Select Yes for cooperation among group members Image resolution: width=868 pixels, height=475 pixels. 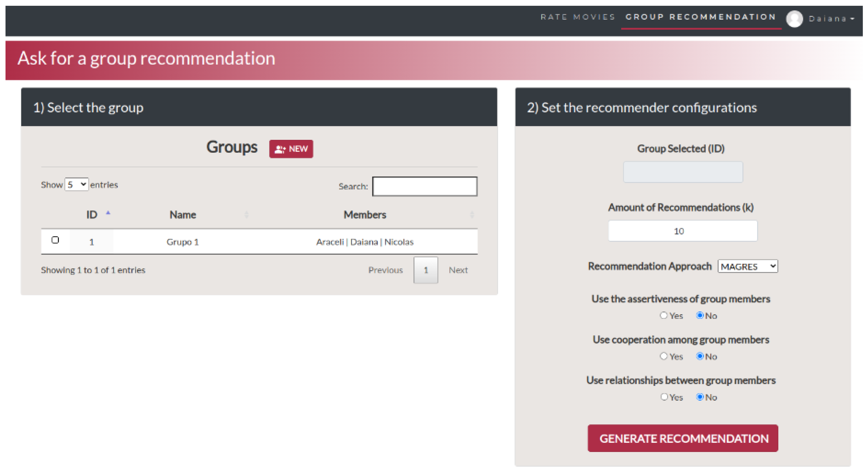(664, 356)
